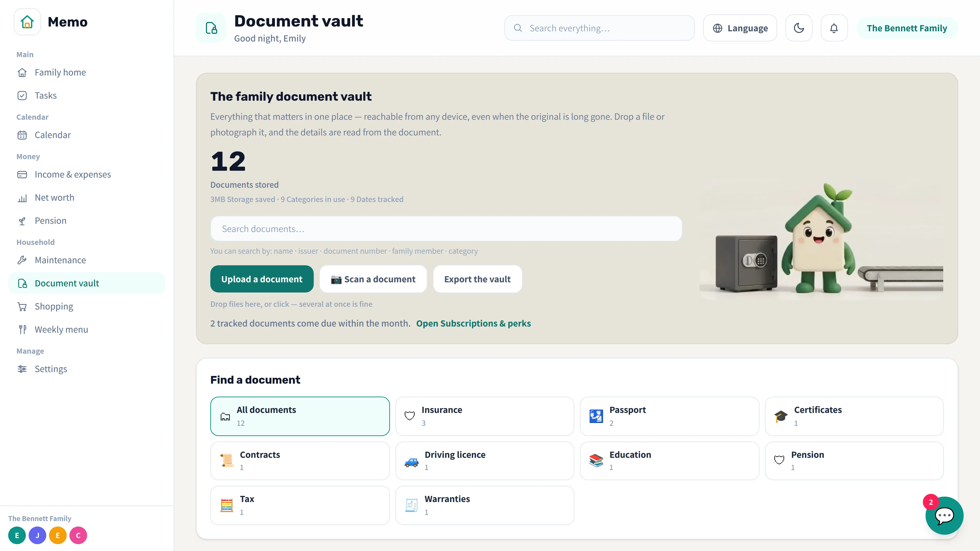The image size is (980, 551).
Task: Click the green E family member avatar
Action: pyautogui.click(x=17, y=535)
